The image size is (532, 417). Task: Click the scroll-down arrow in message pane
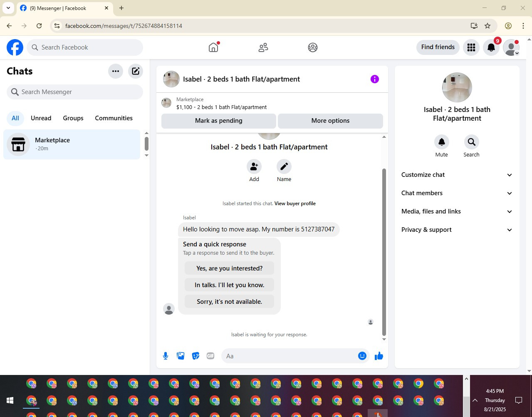384,340
